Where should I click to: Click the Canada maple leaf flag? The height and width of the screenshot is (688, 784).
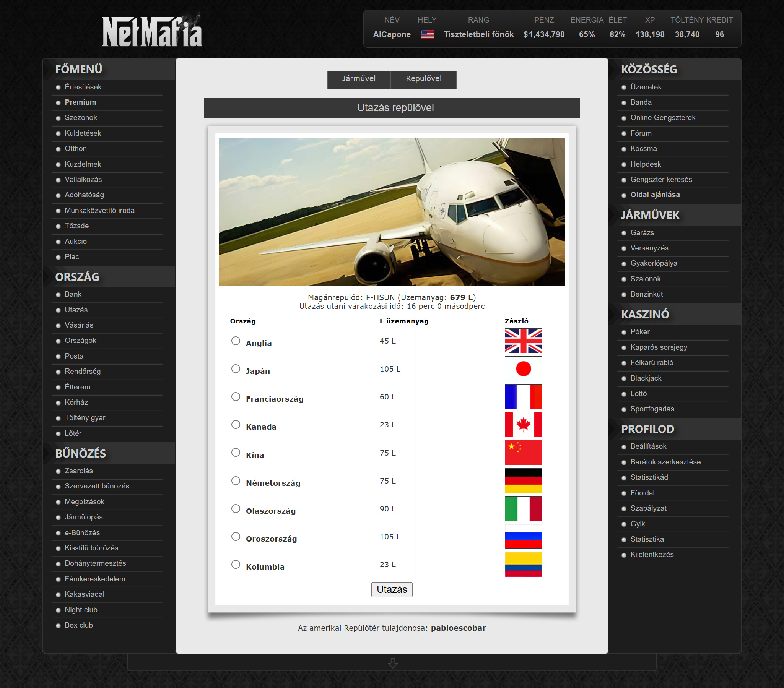click(x=523, y=425)
